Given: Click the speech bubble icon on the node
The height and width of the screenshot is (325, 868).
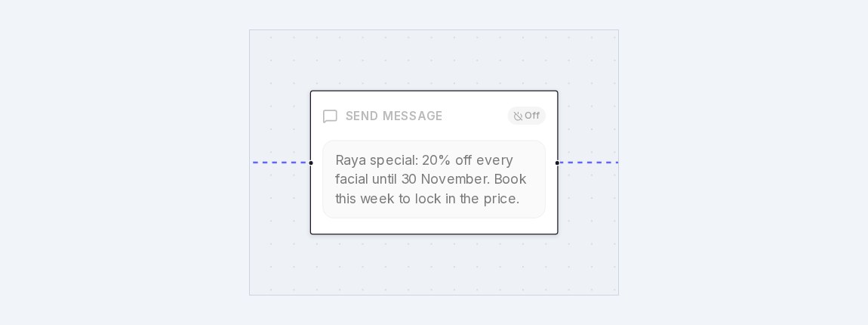Looking at the screenshot, I should coord(330,116).
